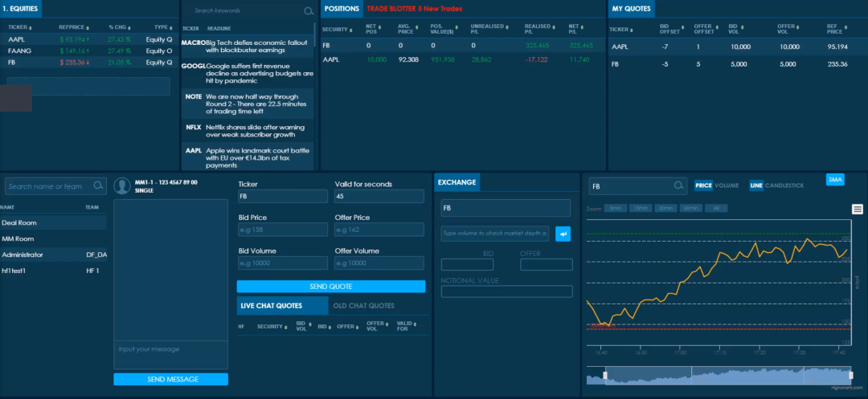Click the Exchange market depth enter arrow button
This screenshot has width=868, height=399.
pyautogui.click(x=563, y=234)
